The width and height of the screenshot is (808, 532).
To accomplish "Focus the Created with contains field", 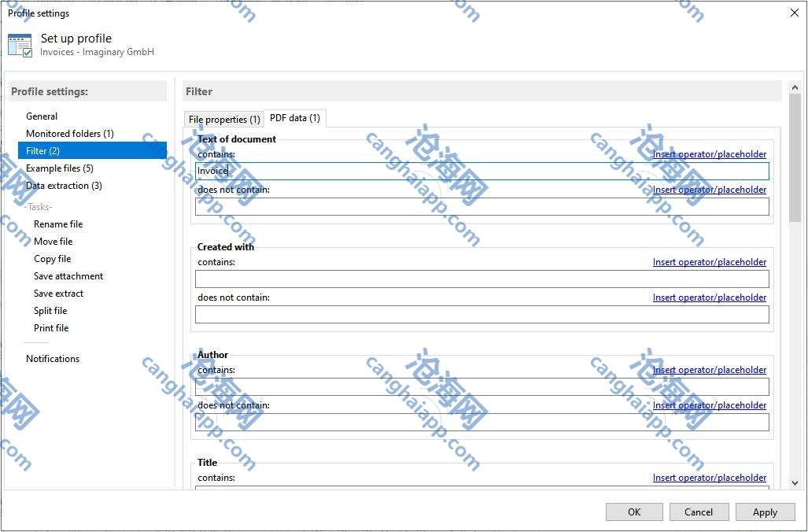I will click(x=481, y=279).
